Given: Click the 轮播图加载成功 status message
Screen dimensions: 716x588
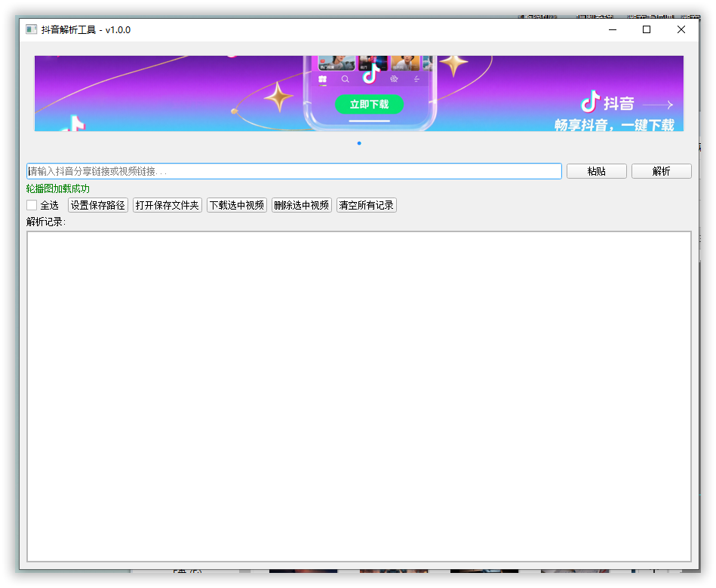Looking at the screenshot, I should [58, 189].
